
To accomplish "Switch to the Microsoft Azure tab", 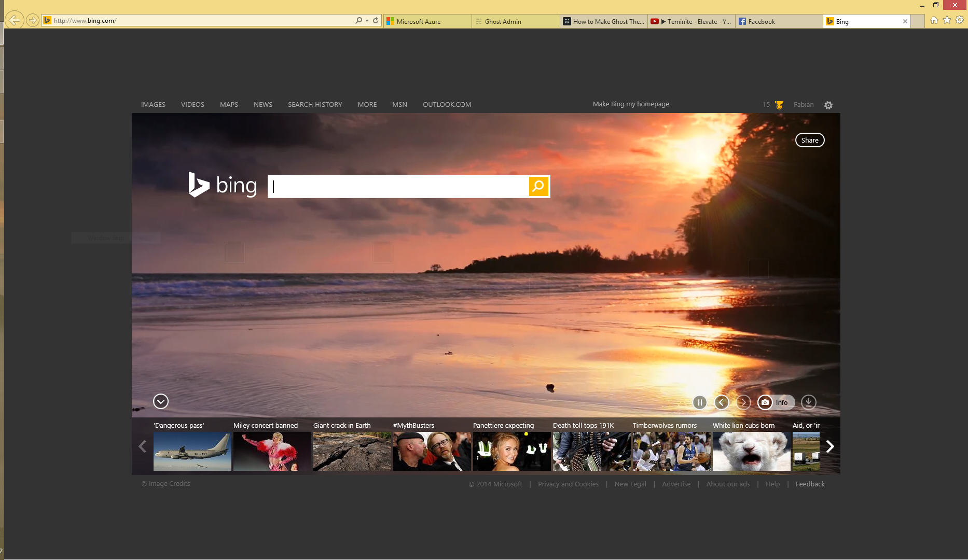I will (x=427, y=21).
